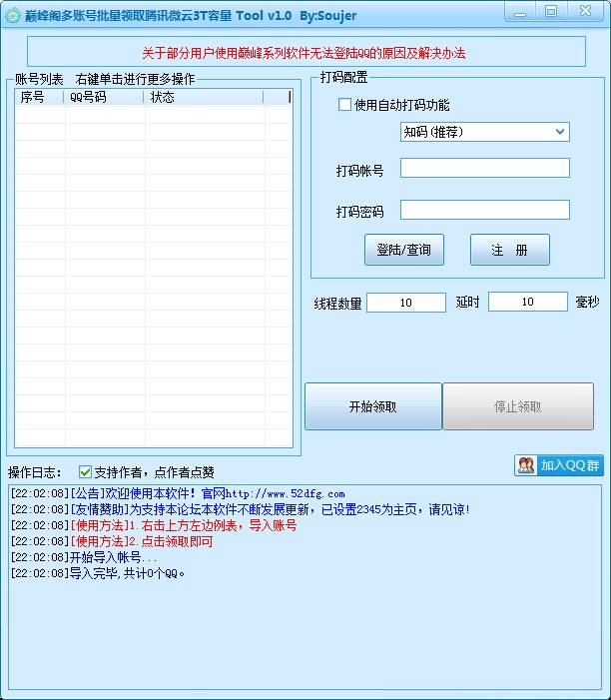Viewport: 611px width, 700px height.
Task: Click the 注 册 button
Action: 510,250
